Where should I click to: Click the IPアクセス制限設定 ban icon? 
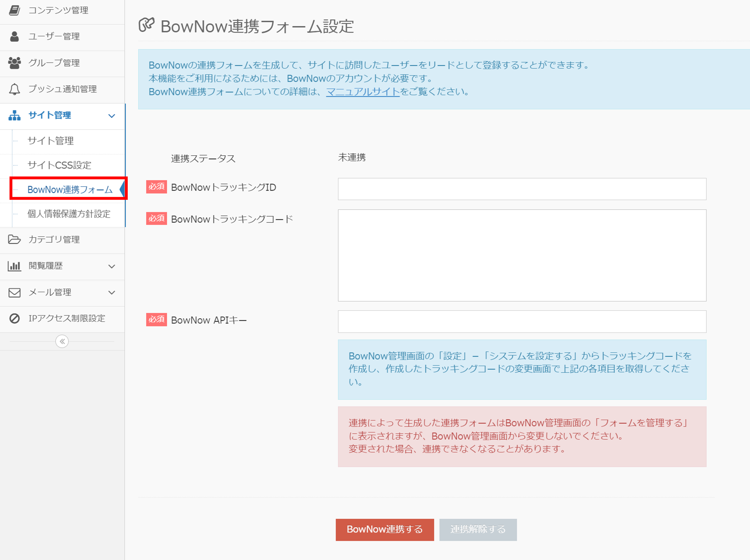pos(14,318)
